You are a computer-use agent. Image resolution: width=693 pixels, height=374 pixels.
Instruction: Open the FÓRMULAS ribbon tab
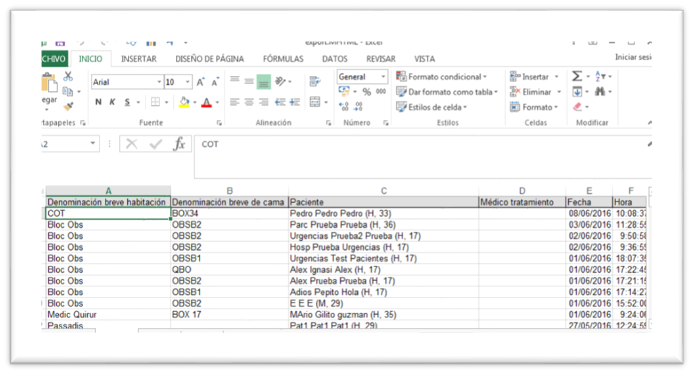283,59
